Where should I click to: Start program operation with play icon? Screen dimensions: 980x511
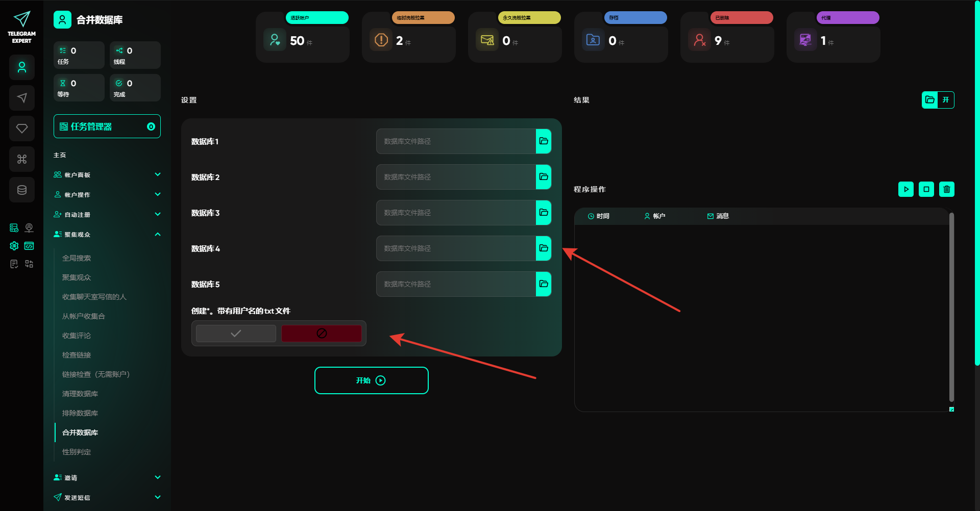[905, 189]
